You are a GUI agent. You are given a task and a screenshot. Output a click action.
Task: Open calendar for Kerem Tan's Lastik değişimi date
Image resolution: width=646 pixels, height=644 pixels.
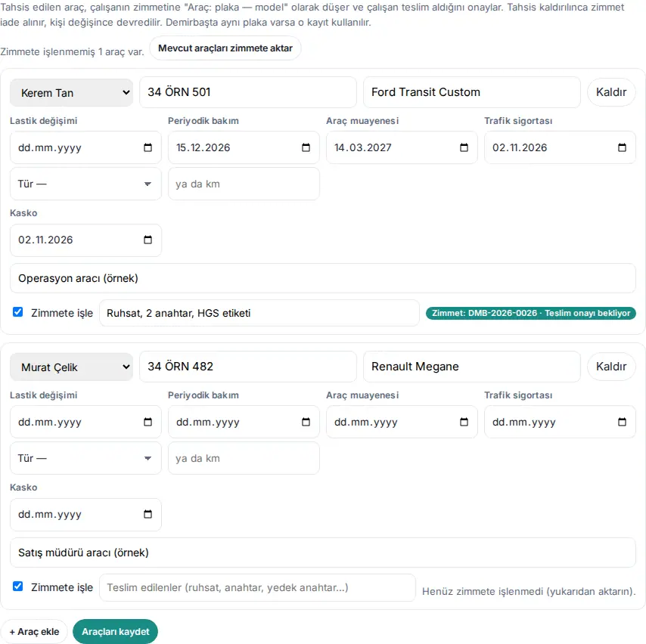148,147
